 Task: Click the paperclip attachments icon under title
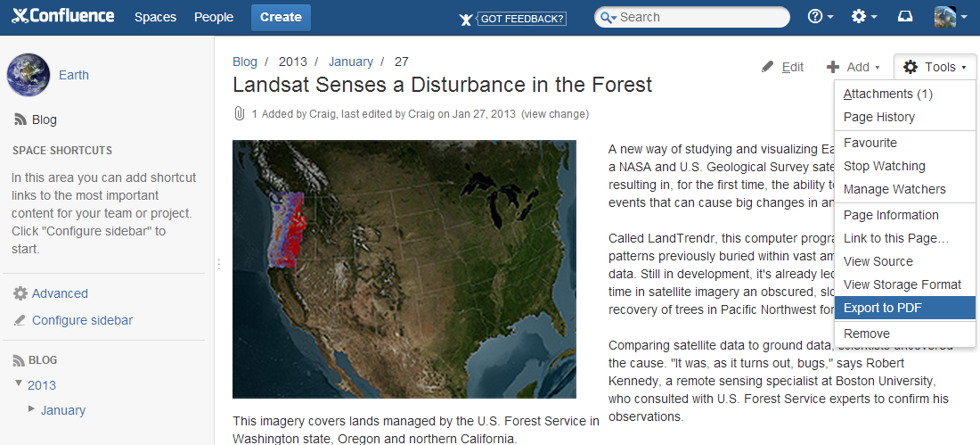coord(239,114)
